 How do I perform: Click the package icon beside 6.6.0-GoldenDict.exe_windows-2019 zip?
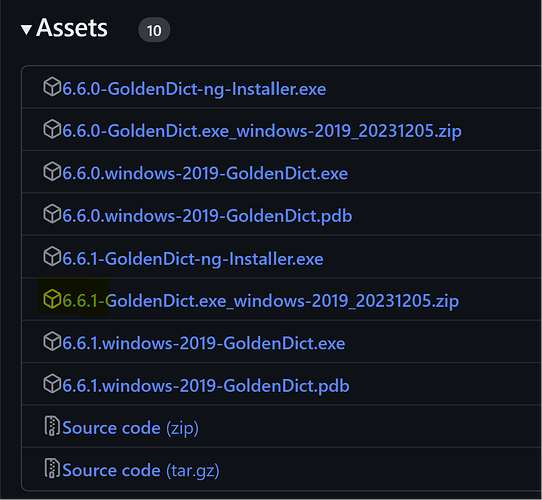point(52,129)
